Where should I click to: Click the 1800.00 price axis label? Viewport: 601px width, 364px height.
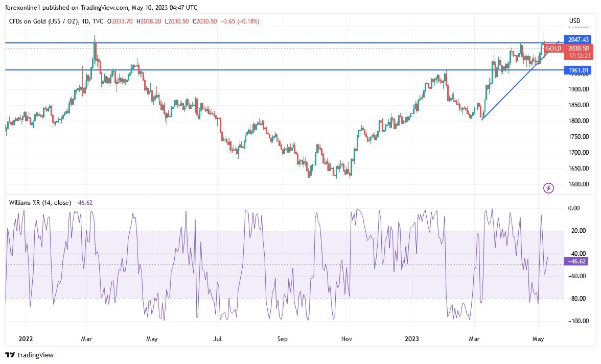click(x=579, y=121)
